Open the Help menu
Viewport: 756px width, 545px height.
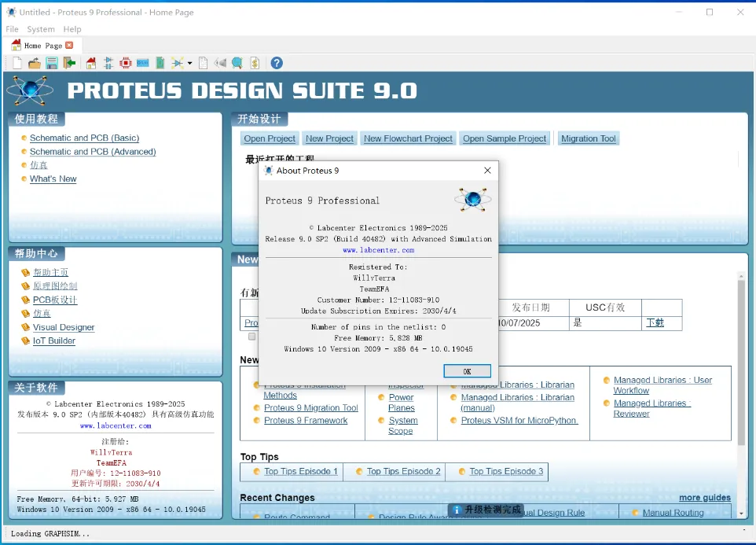[72, 29]
